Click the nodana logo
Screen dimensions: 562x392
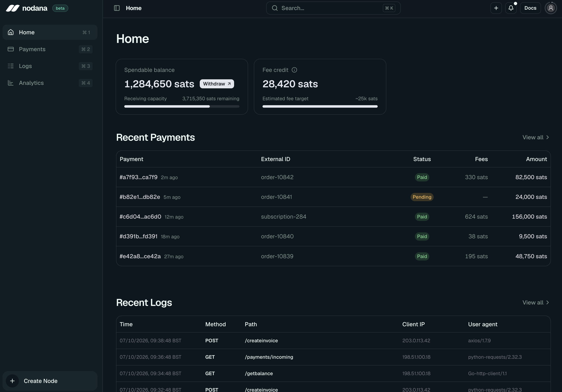[27, 8]
